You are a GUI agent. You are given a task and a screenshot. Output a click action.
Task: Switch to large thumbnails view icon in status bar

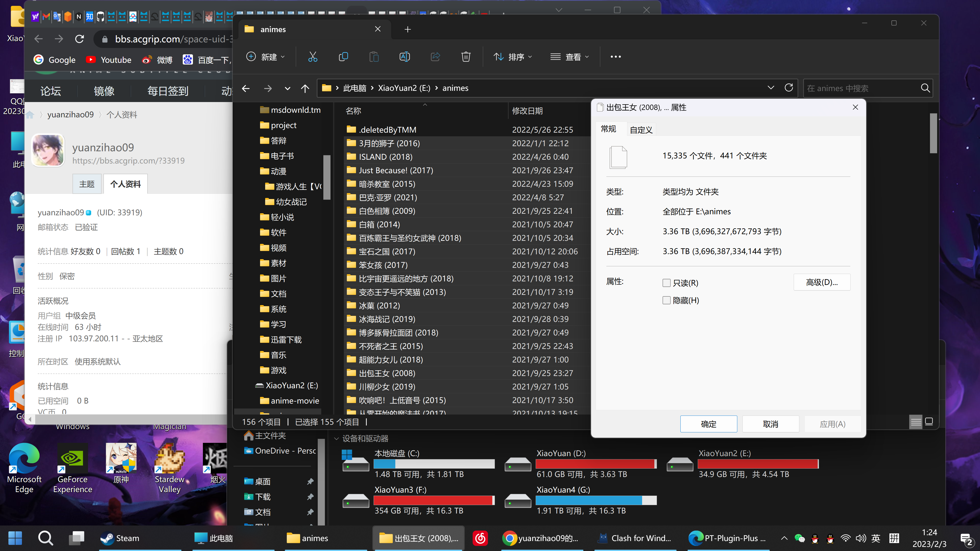pos(929,422)
